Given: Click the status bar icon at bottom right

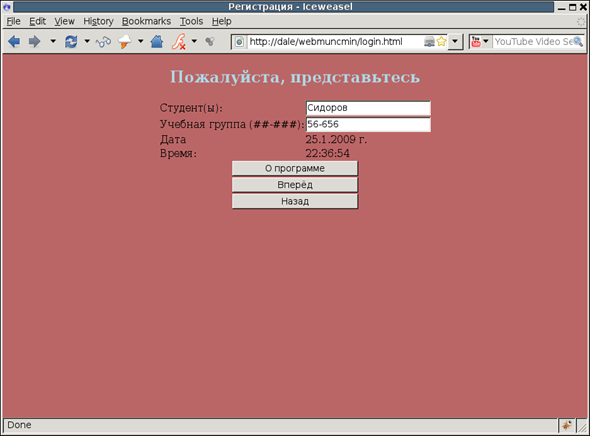Looking at the screenshot, I should (566, 425).
